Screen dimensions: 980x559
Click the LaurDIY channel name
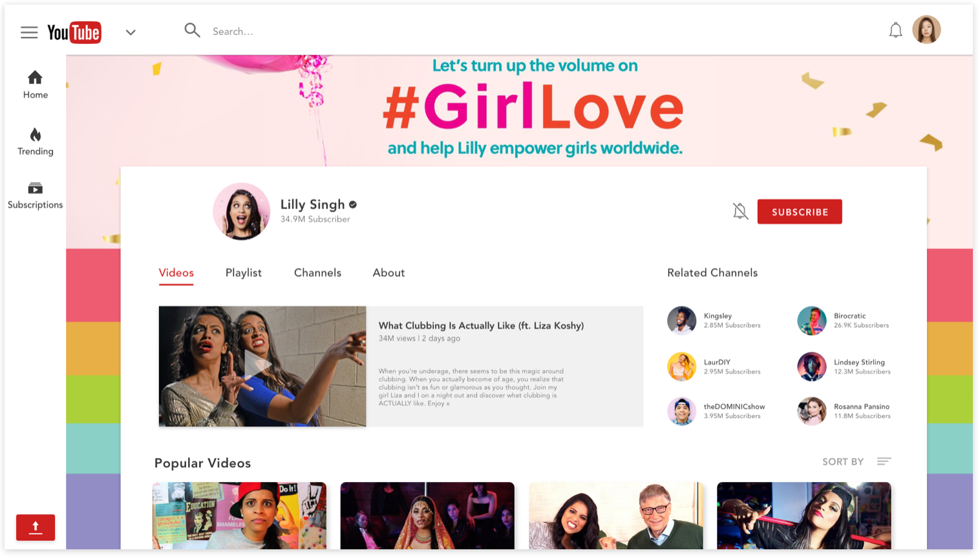tap(717, 362)
